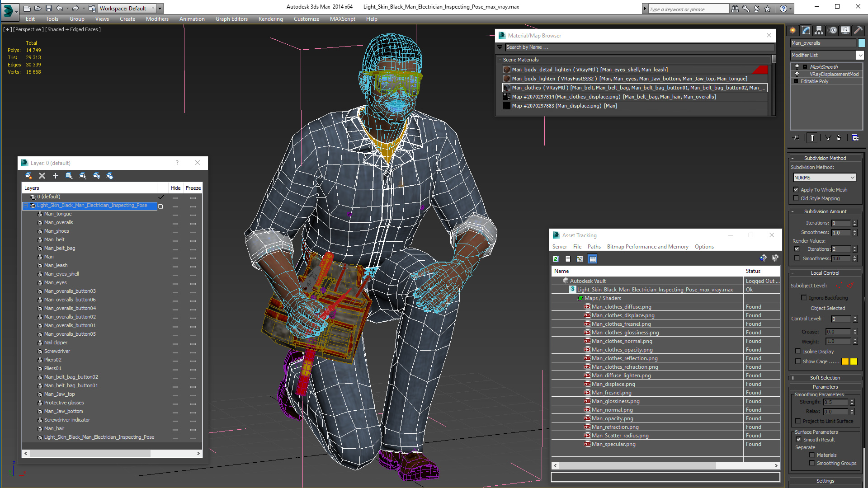
Task: Click the Redo arrow icon
Action: [x=75, y=8]
